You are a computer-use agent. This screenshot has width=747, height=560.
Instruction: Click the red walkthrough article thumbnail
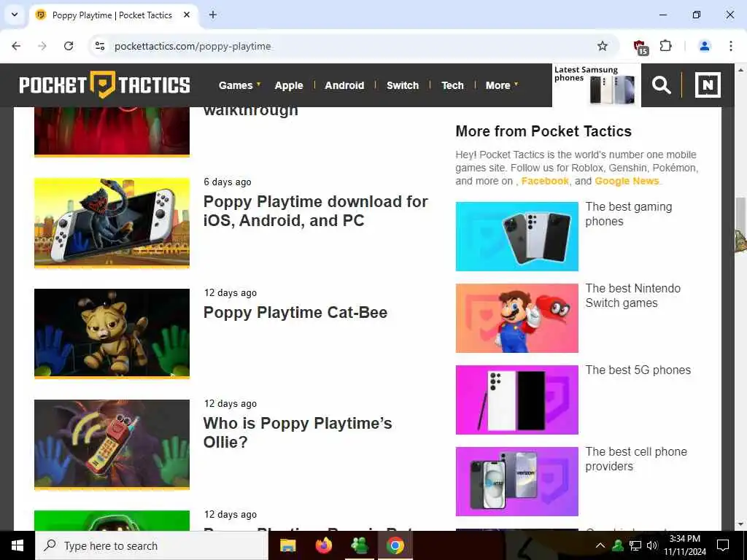[112, 131]
